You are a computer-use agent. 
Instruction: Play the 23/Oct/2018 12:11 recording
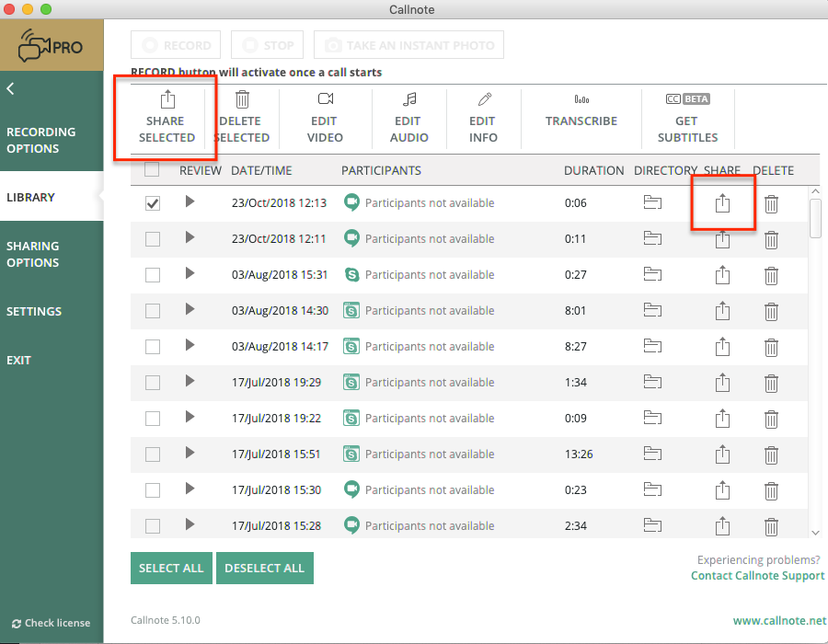tap(190, 237)
